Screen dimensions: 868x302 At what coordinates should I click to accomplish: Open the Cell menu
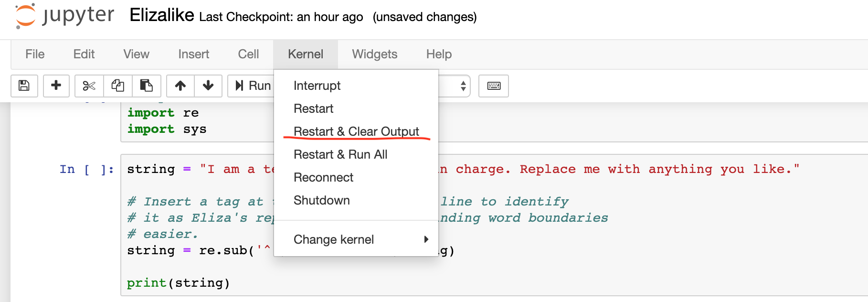coord(248,54)
